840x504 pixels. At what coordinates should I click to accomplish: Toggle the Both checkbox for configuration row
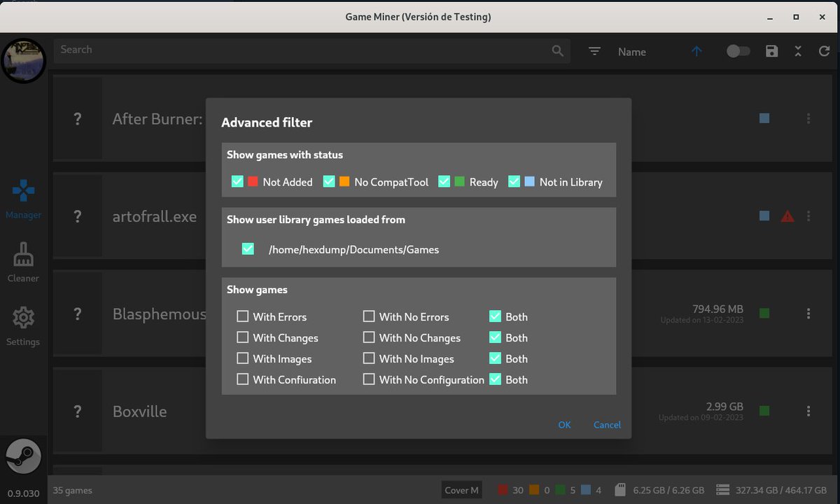click(x=495, y=379)
